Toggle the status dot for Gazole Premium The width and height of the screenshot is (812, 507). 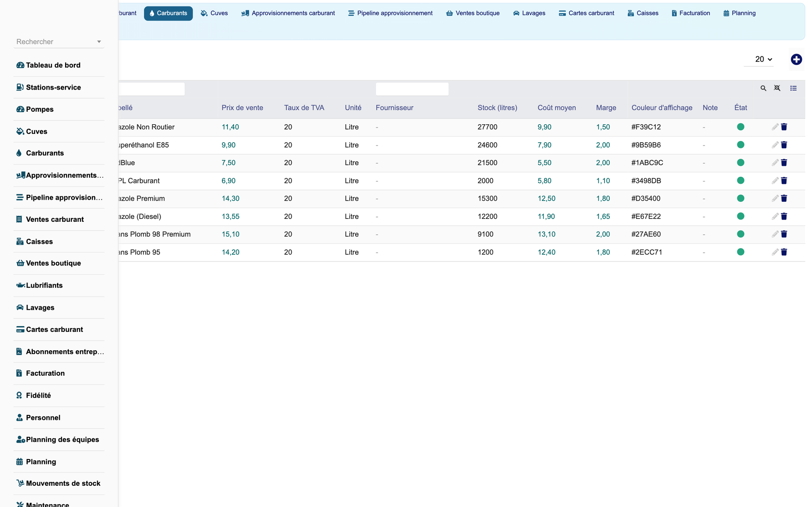(x=741, y=198)
